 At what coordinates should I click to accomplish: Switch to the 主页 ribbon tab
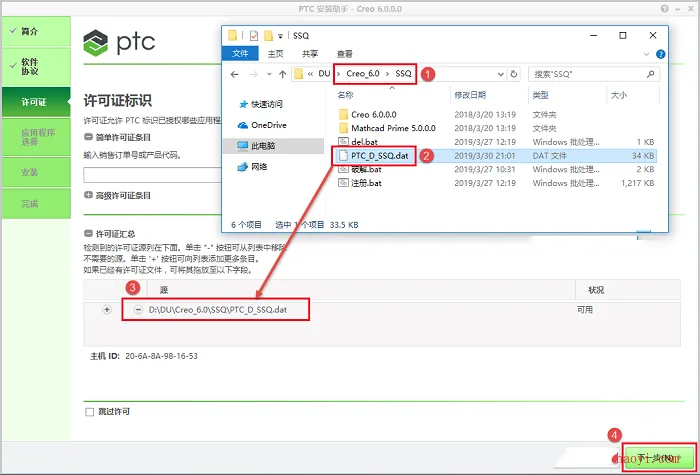pos(275,54)
